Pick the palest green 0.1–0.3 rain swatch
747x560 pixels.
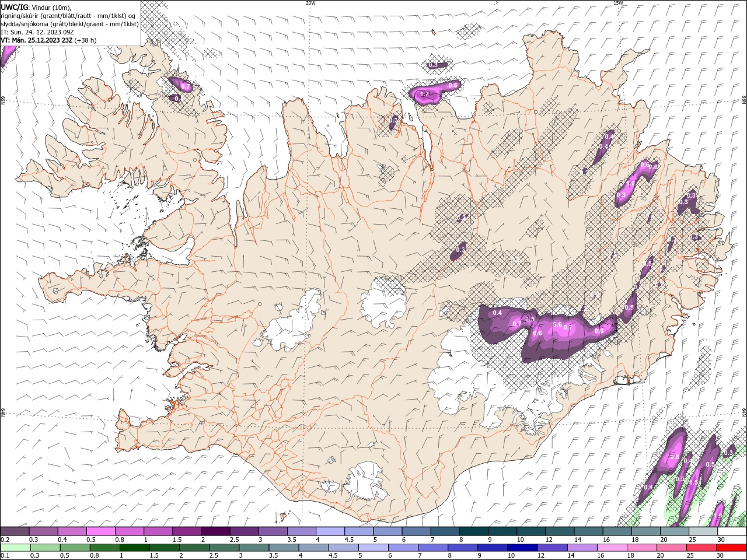(x=15, y=548)
